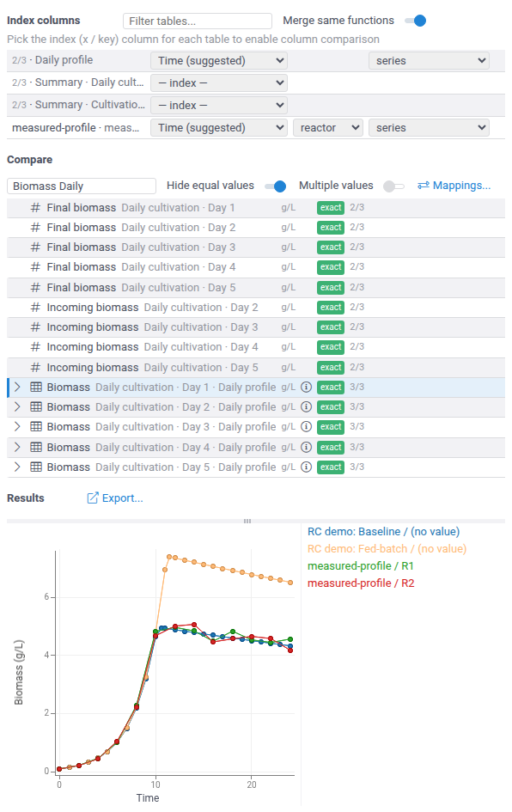The image size is (512, 812).
Task: Open Summary Cultivatio index dropdown
Action: [219, 105]
